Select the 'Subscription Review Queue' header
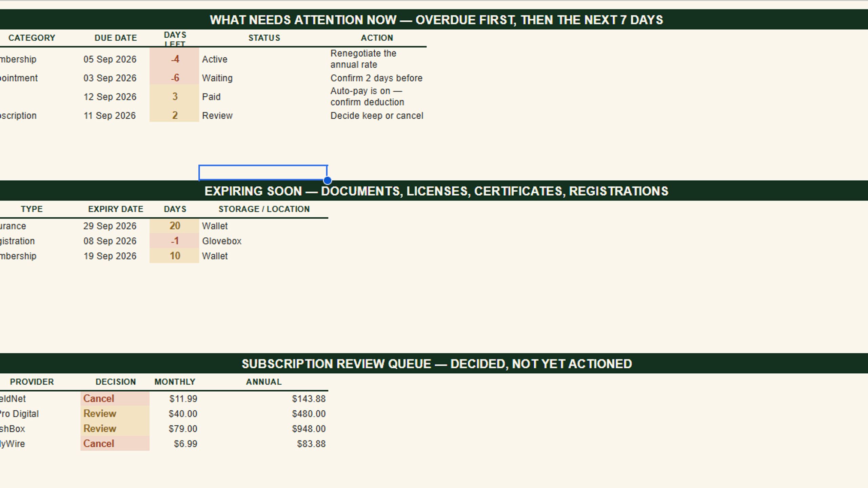This screenshot has height=488, width=868. [x=436, y=364]
